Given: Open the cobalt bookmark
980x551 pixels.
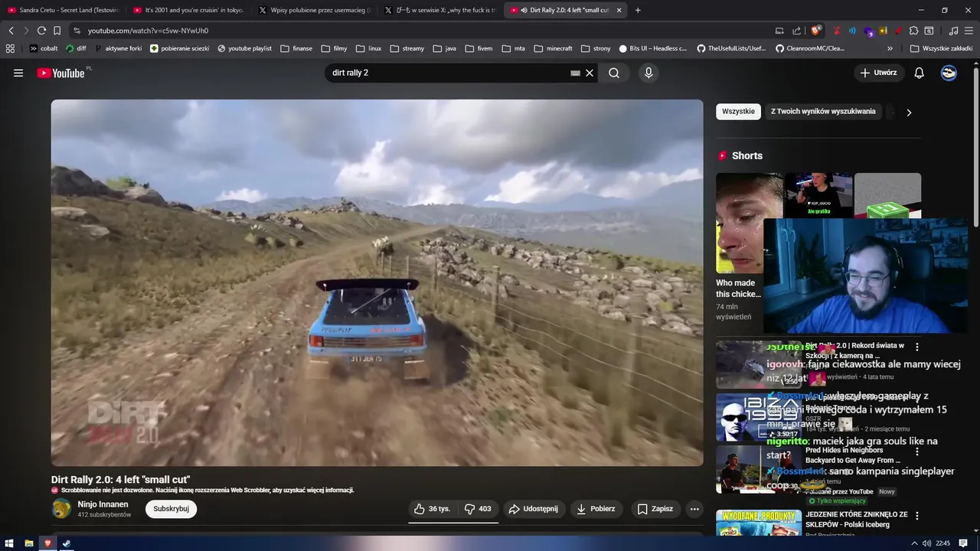Looking at the screenshot, I should click(x=44, y=48).
